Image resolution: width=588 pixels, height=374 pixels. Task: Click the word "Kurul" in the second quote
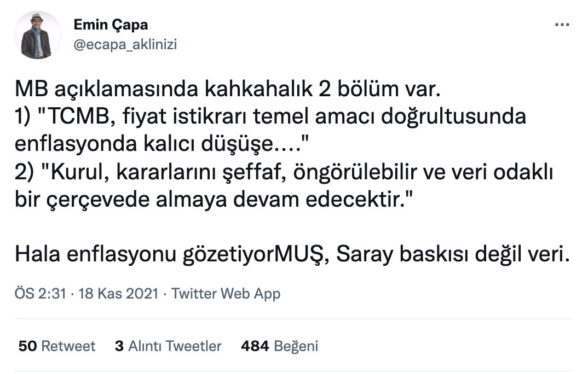(x=74, y=174)
